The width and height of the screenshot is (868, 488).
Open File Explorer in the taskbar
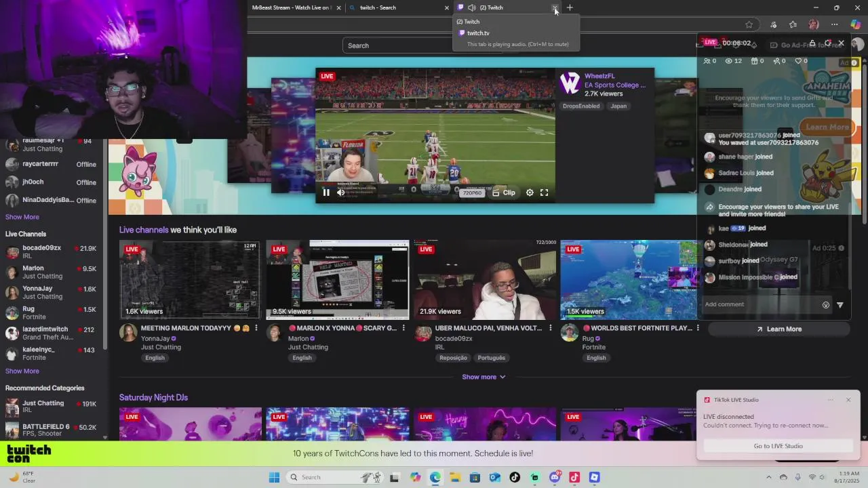455,477
